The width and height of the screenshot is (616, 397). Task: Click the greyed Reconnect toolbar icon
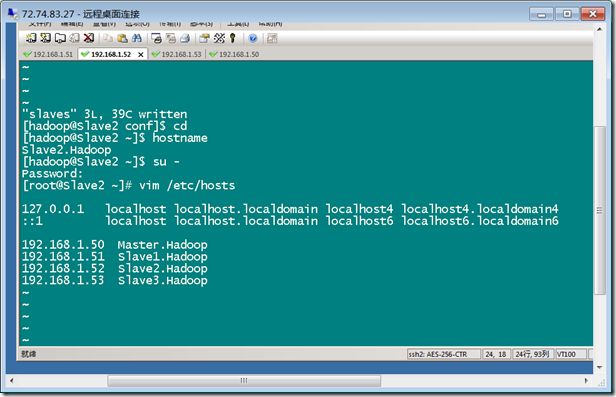click(x=75, y=38)
